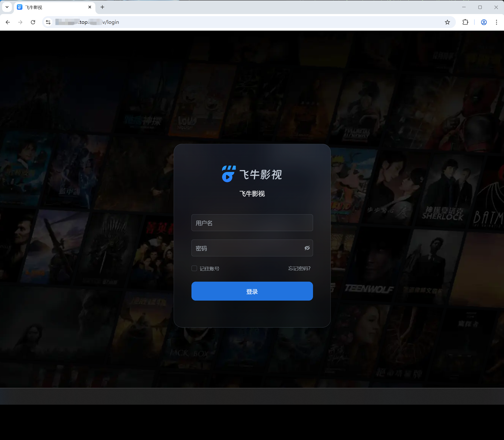The image size is (504, 440).
Task: Focus the 用户名 input field
Action: pyautogui.click(x=252, y=223)
